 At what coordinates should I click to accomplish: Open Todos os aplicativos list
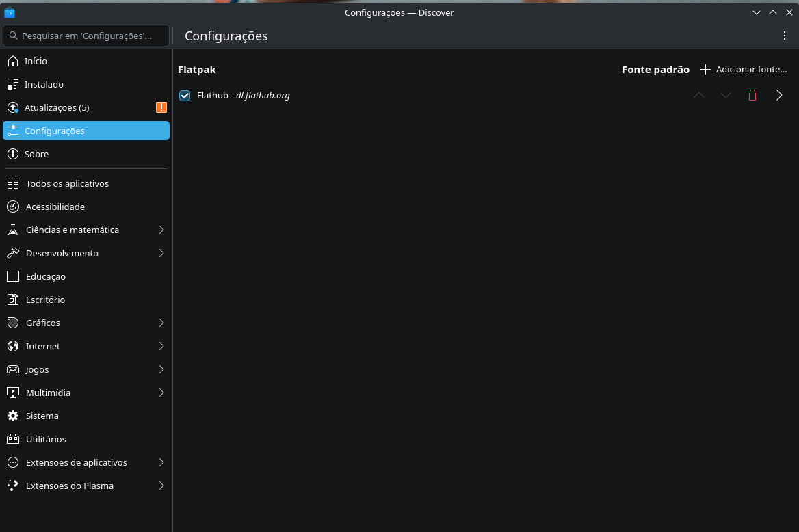point(67,183)
